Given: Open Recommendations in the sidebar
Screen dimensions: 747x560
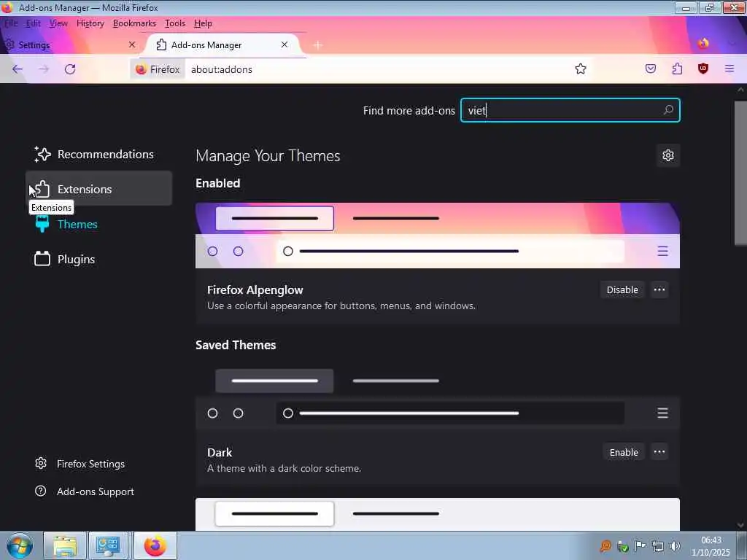Looking at the screenshot, I should (98, 155).
